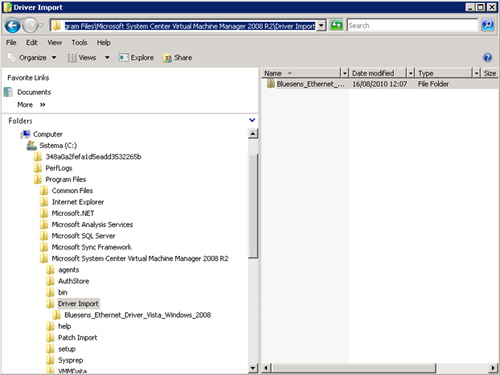Select the Program Files folder

66,179
